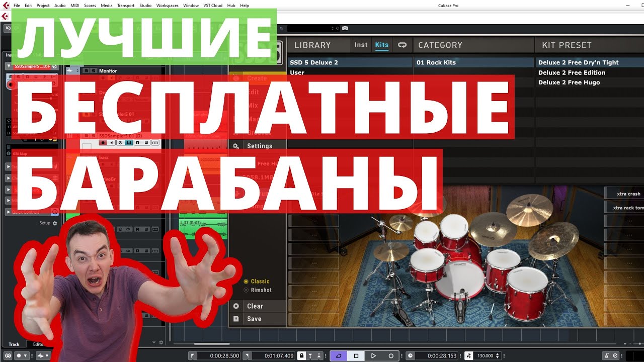The height and width of the screenshot is (362, 644).
Task: Open the Workspaces menu
Action: click(x=167, y=6)
